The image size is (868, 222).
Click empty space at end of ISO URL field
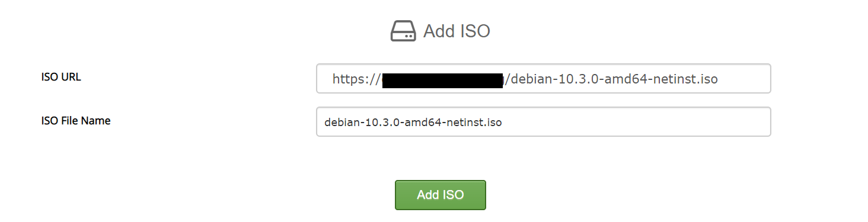pyautogui.click(x=744, y=79)
